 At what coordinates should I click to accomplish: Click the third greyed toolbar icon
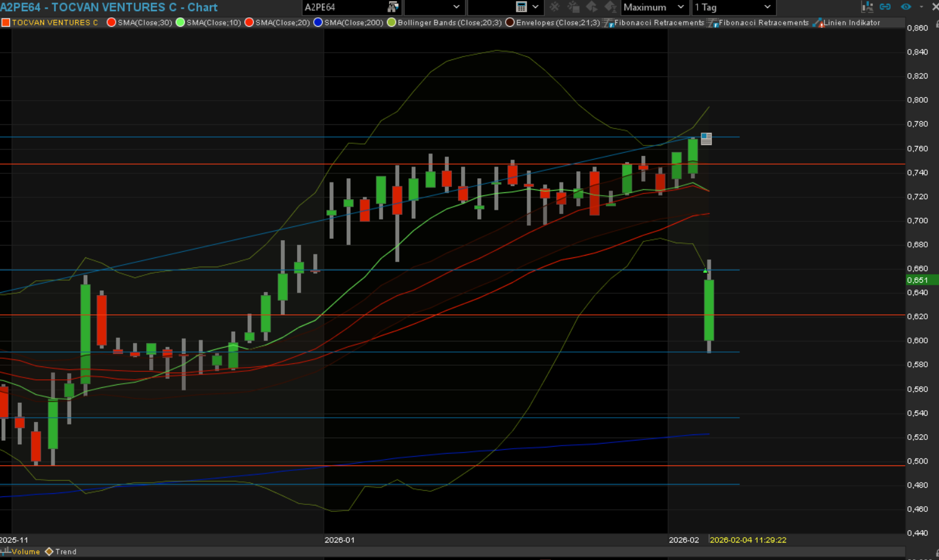tap(592, 7)
